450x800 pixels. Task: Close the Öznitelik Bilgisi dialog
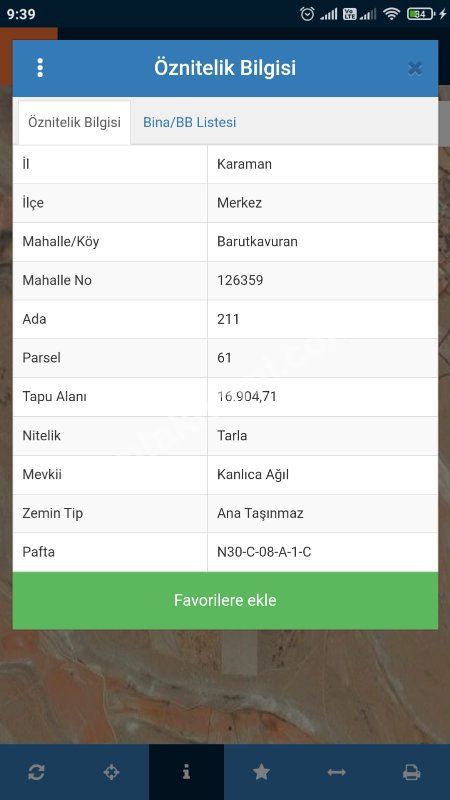[x=415, y=68]
